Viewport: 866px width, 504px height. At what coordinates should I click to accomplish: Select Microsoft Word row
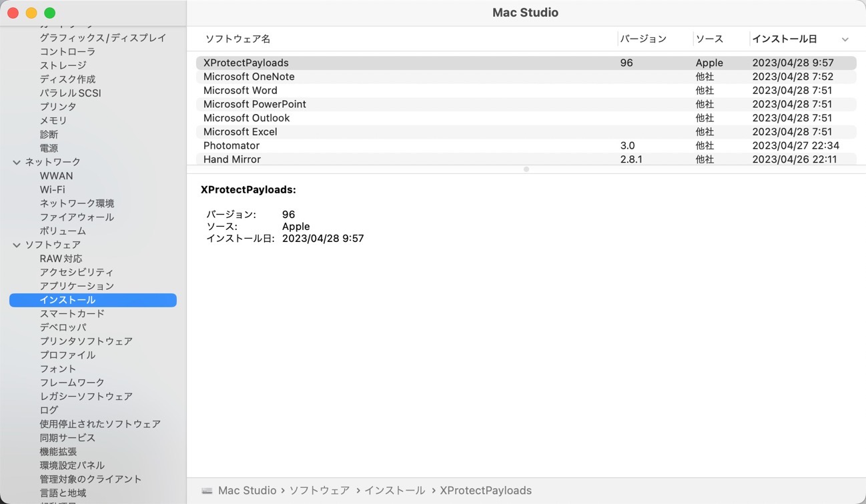point(526,91)
